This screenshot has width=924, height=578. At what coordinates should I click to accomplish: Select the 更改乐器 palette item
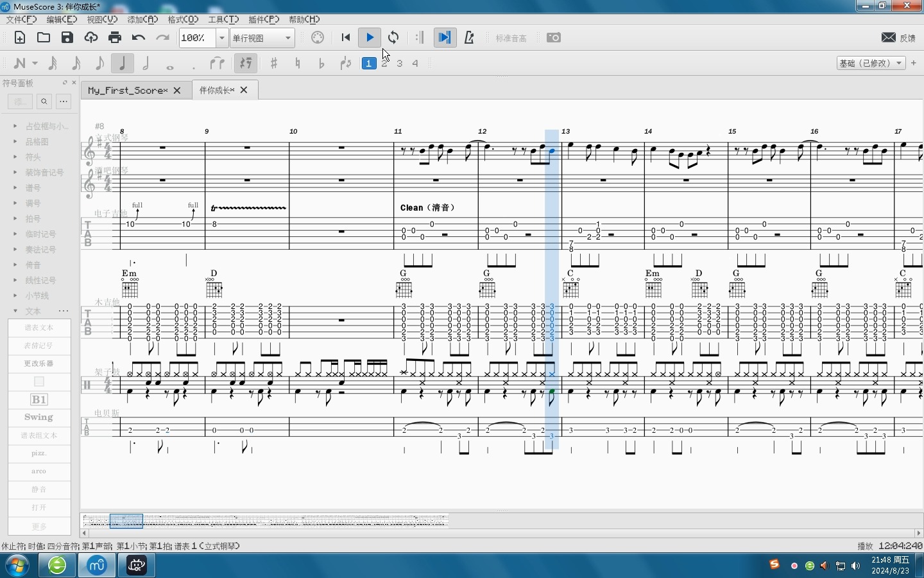point(39,363)
